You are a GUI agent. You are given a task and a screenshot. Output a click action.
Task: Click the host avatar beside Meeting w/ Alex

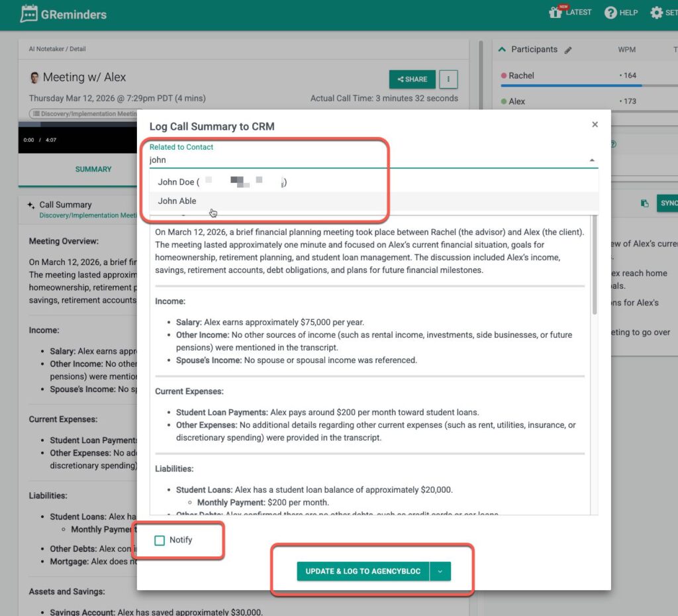(x=34, y=77)
